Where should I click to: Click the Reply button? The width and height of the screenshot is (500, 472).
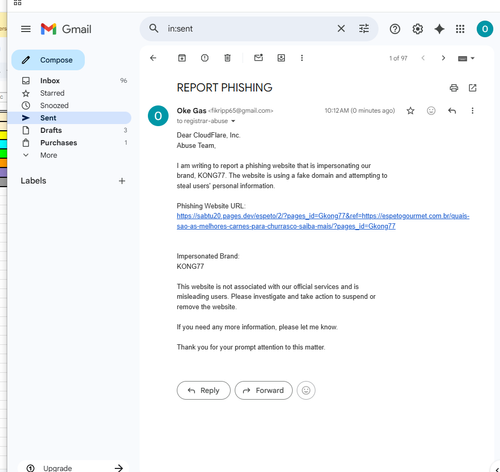click(x=203, y=390)
